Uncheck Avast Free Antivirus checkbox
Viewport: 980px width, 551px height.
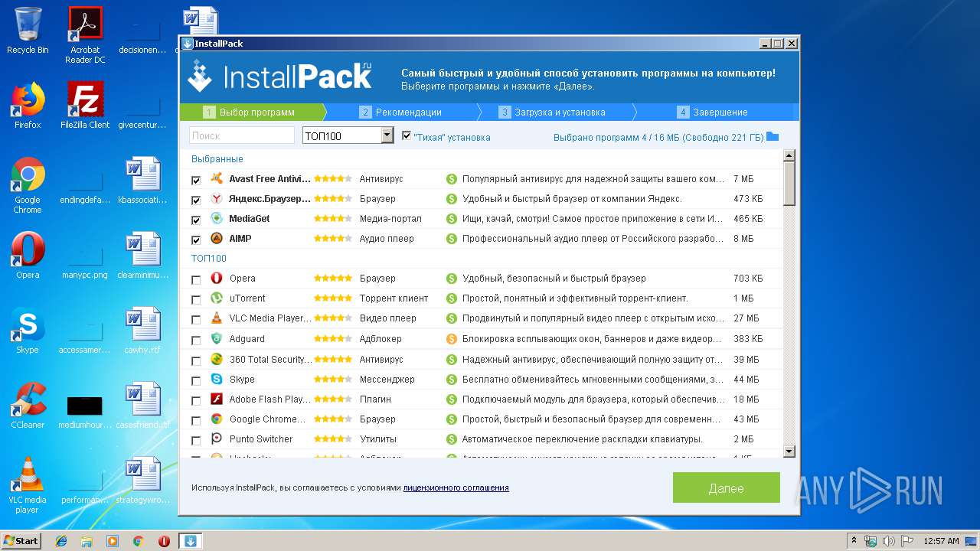coord(196,180)
